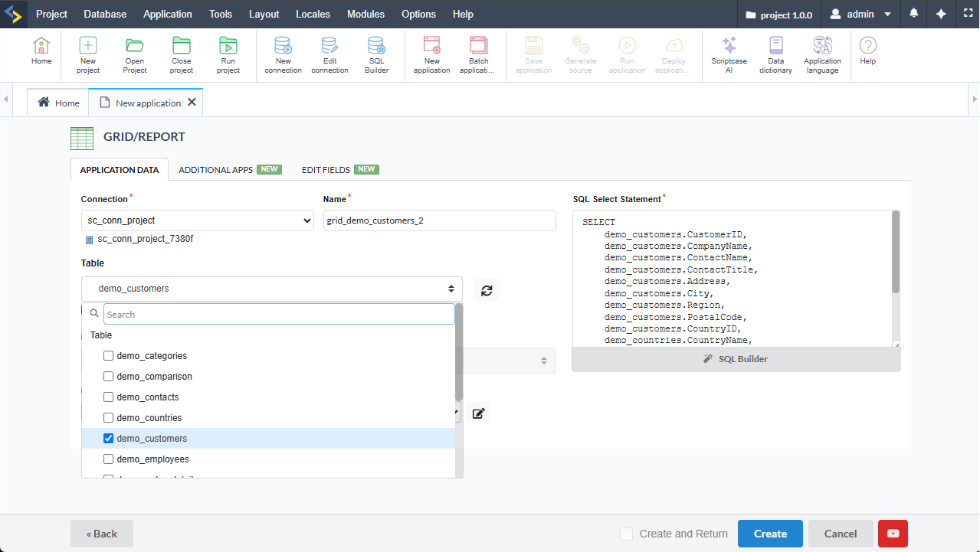Open the Database menu

tap(106, 14)
